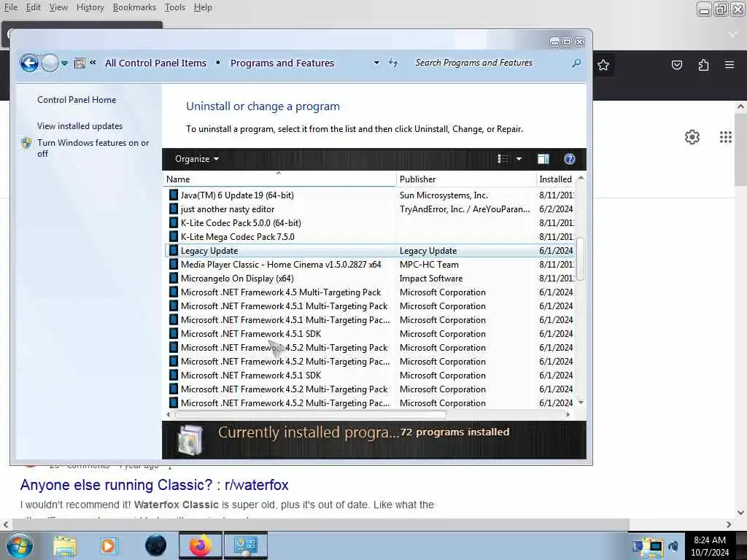The height and width of the screenshot is (560, 747).
Task: Open the Tools menu in Firefox
Action: pos(175,7)
